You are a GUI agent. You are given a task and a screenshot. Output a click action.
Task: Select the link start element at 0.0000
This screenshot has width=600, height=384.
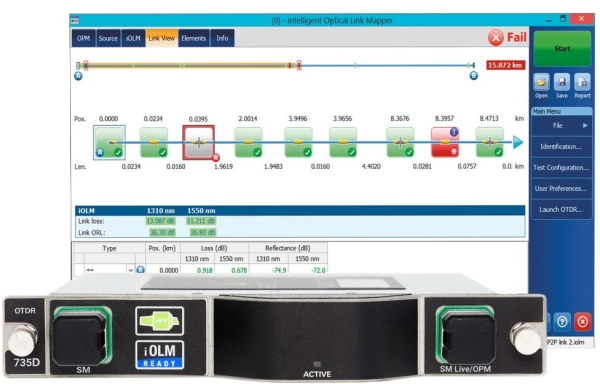(109, 142)
